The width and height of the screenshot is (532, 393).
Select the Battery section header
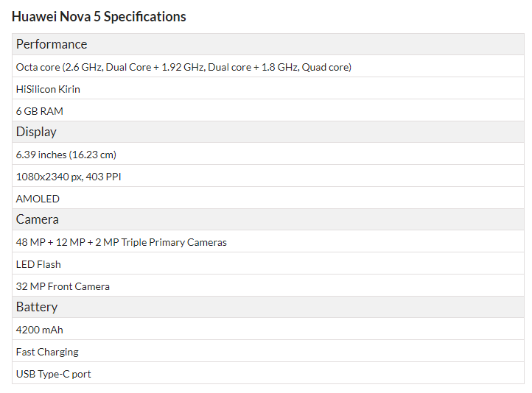click(x=268, y=307)
